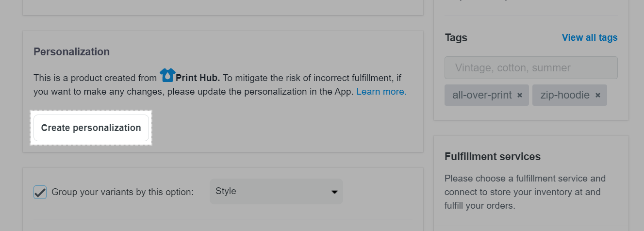Screen dimensions: 644x231
Task: Click the Fulfillment services heading
Action: [x=493, y=157]
